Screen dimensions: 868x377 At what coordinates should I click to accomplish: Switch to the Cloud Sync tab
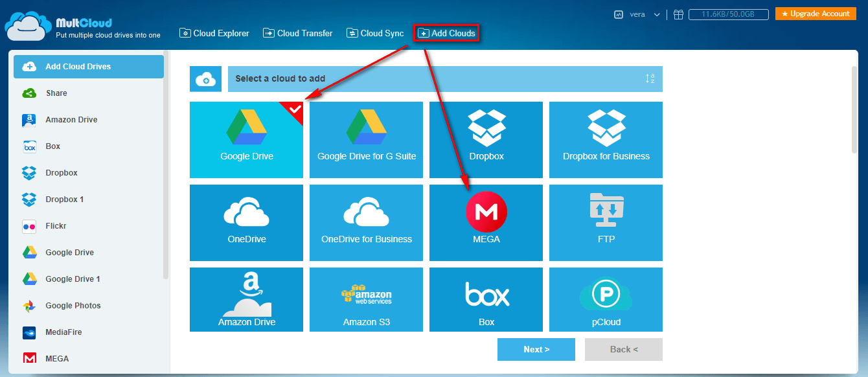click(375, 33)
